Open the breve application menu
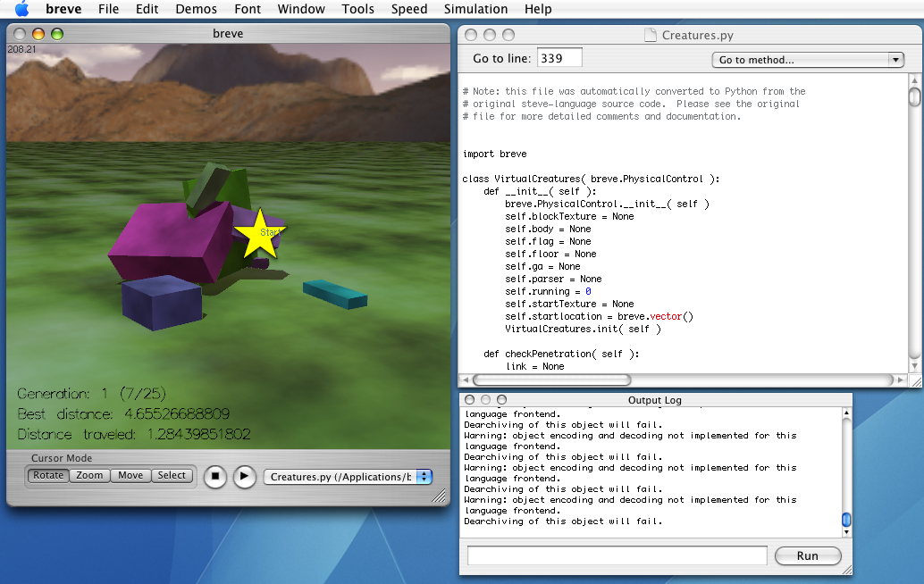Image resolution: width=924 pixels, height=584 pixels. pyautogui.click(x=63, y=9)
